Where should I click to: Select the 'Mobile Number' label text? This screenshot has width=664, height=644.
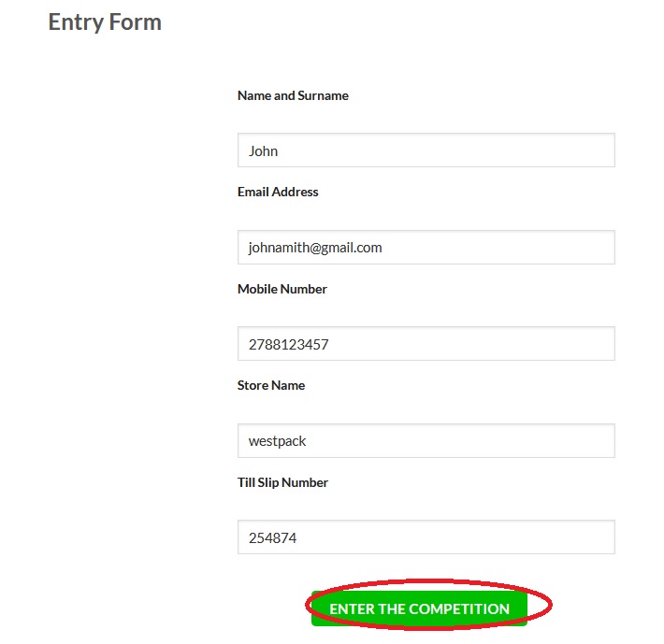coord(282,289)
